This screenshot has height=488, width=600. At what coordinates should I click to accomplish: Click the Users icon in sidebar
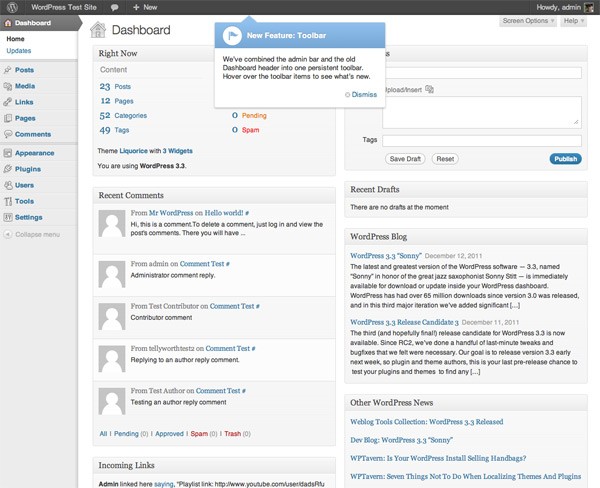click(x=8, y=185)
